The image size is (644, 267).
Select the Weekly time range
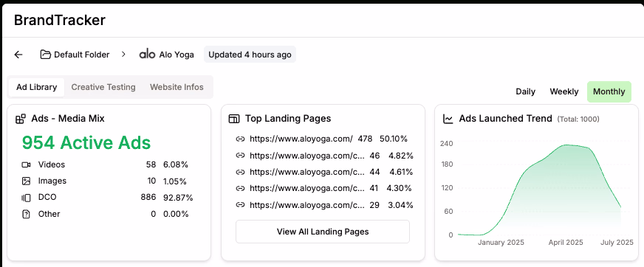click(x=564, y=92)
